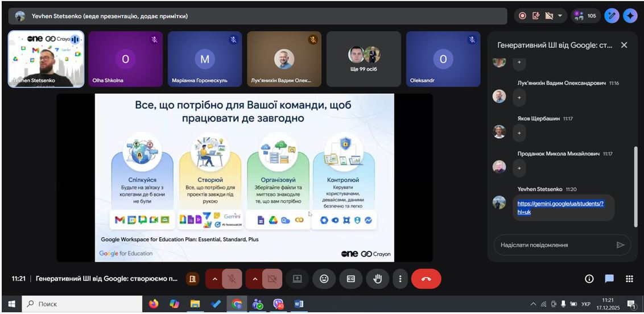Expand video settings chevron next to camera

(254, 279)
